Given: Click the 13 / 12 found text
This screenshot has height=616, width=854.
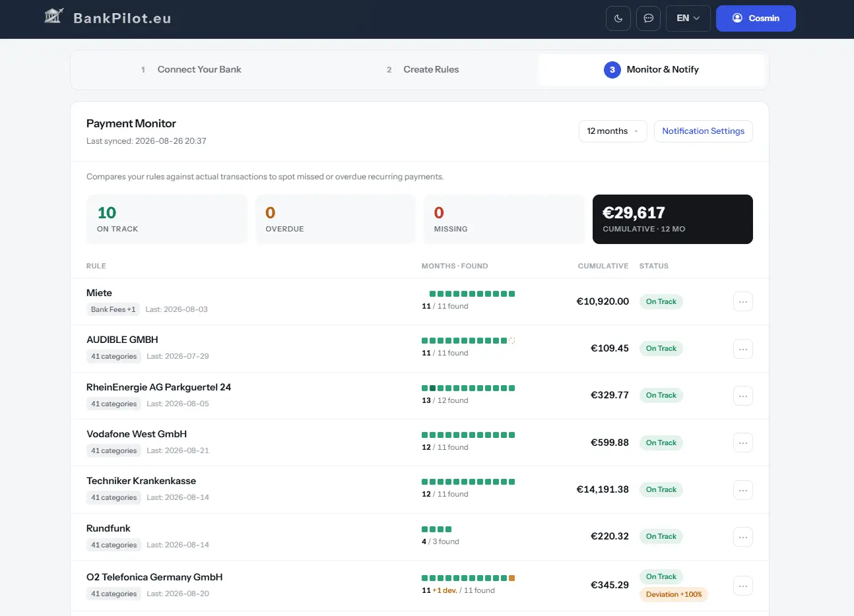Looking at the screenshot, I should click(445, 400).
